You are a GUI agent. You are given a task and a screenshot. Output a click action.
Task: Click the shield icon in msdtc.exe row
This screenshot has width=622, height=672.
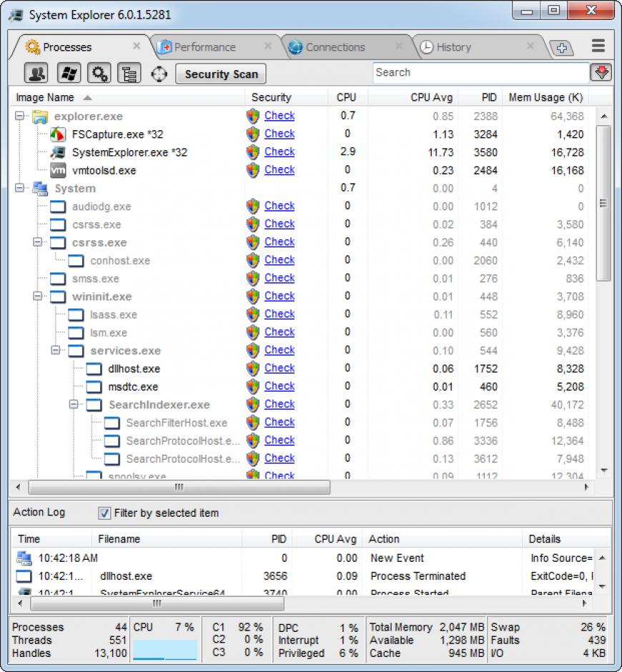coord(253,386)
